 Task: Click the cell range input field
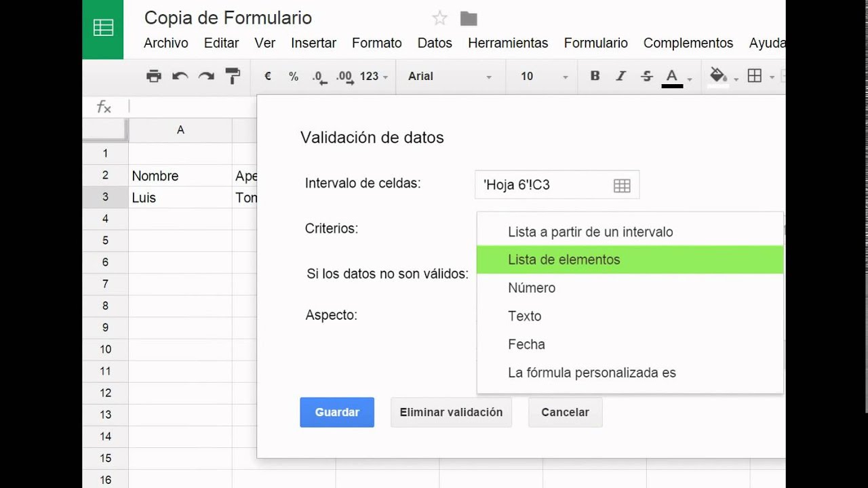coord(542,185)
